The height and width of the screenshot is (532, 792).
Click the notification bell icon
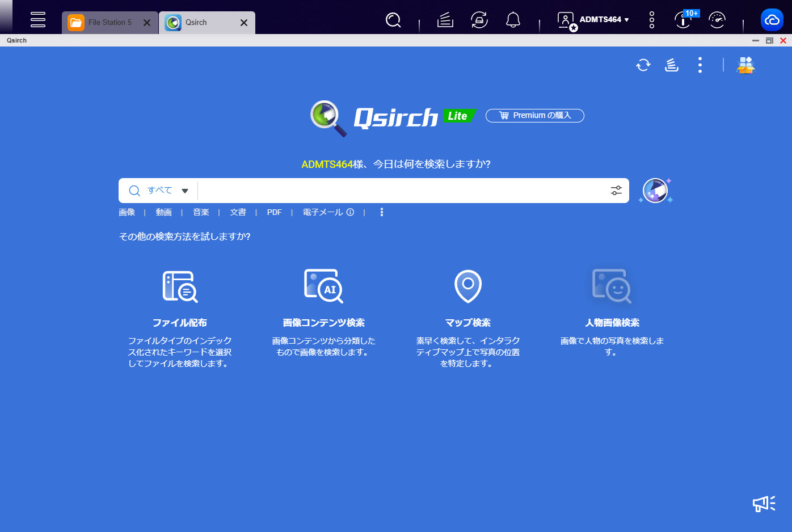point(513,20)
